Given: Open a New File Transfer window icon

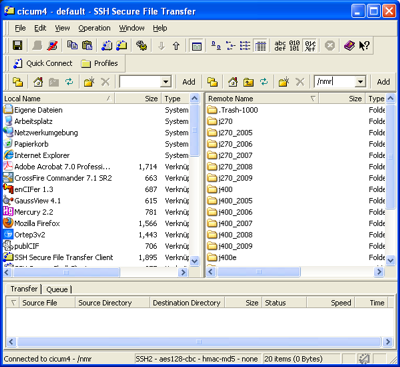Looking at the screenshot, I should coord(122,45).
